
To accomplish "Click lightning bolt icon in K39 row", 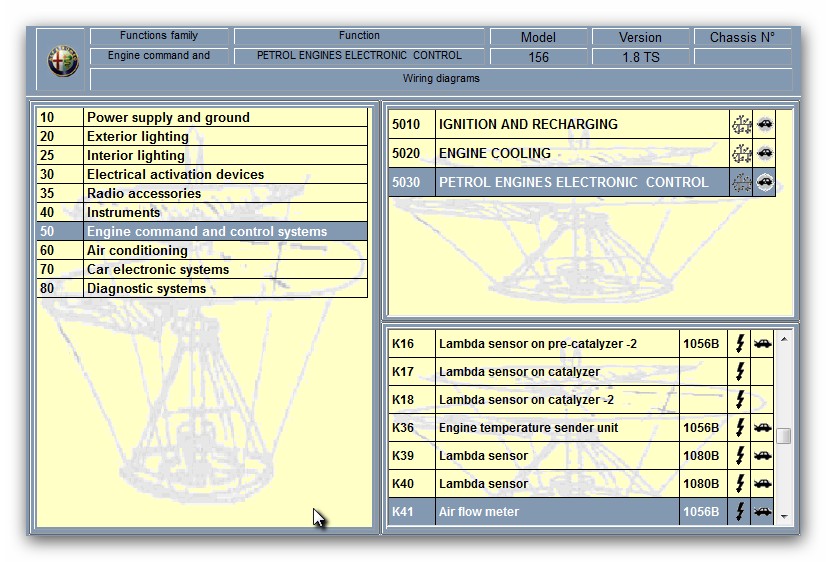I will (740, 456).
